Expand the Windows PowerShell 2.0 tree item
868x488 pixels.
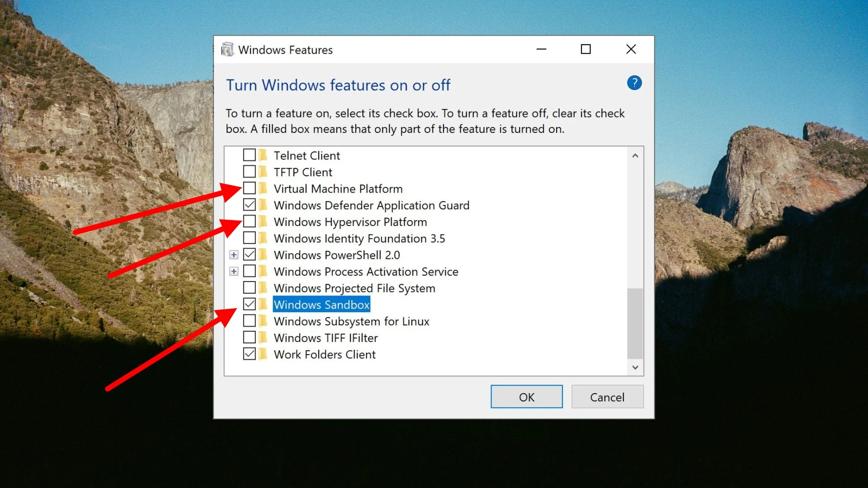coord(234,255)
